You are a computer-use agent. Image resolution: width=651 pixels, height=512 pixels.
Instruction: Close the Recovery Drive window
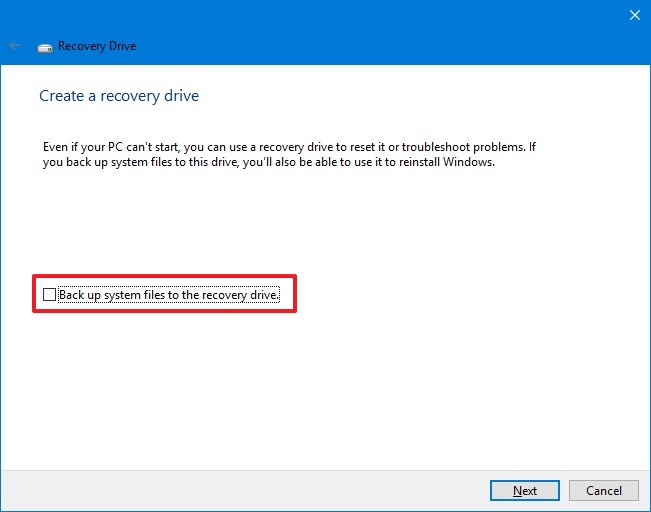[x=634, y=15]
